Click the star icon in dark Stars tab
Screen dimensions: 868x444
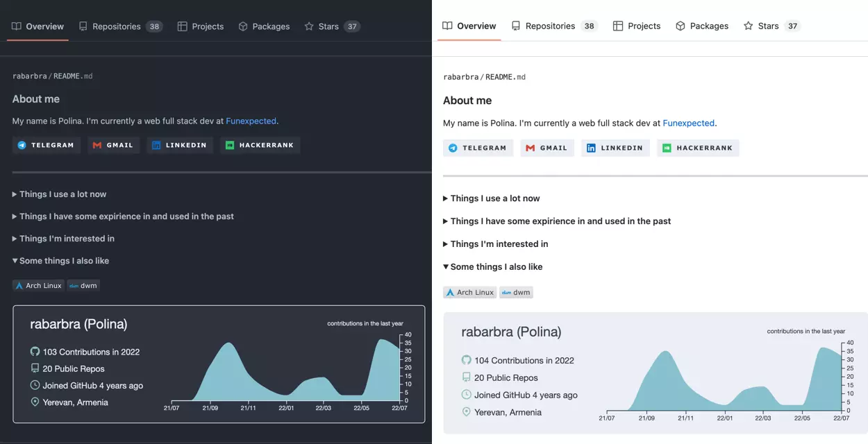click(309, 26)
